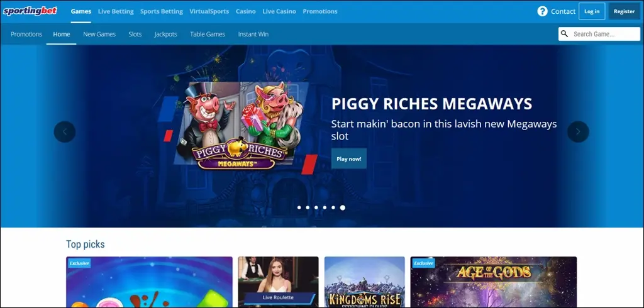This screenshot has width=644, height=308.
Task: Switch to the Jackpots tab
Action: point(165,34)
